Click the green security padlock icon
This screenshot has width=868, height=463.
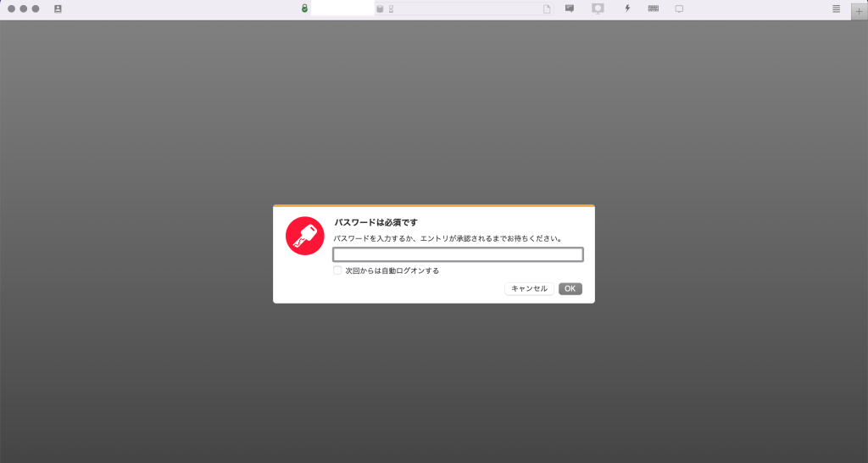(x=304, y=8)
